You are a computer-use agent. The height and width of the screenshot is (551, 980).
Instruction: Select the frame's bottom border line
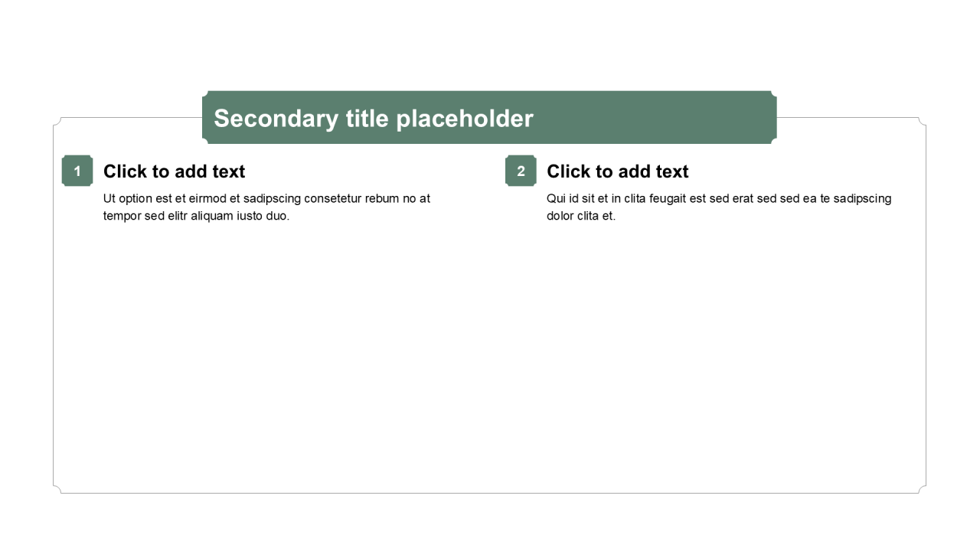pyautogui.click(x=490, y=493)
